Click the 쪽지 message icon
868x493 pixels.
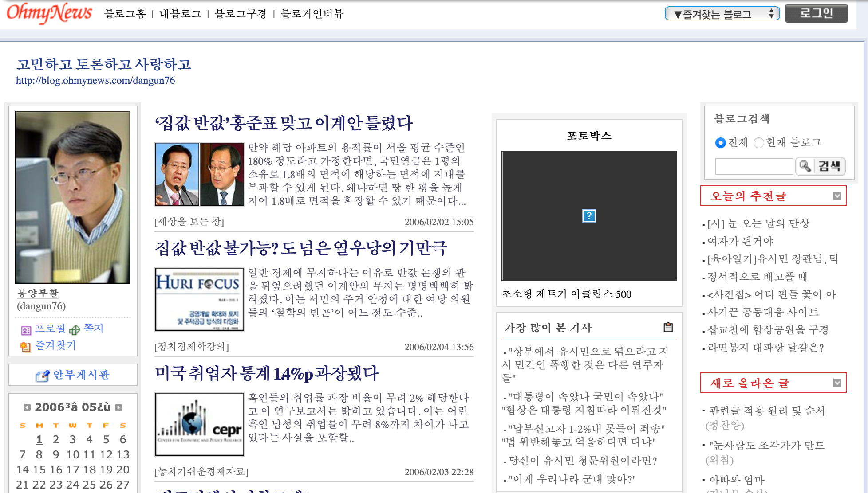click(x=75, y=330)
